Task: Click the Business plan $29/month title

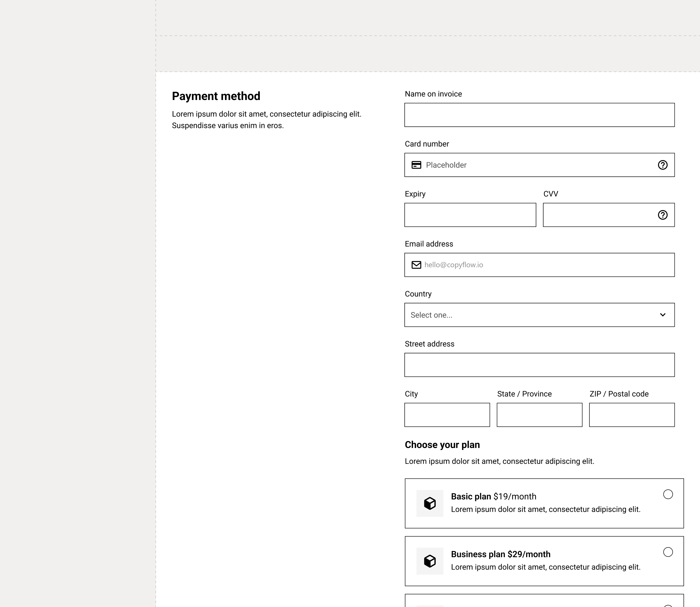Action: click(x=500, y=554)
